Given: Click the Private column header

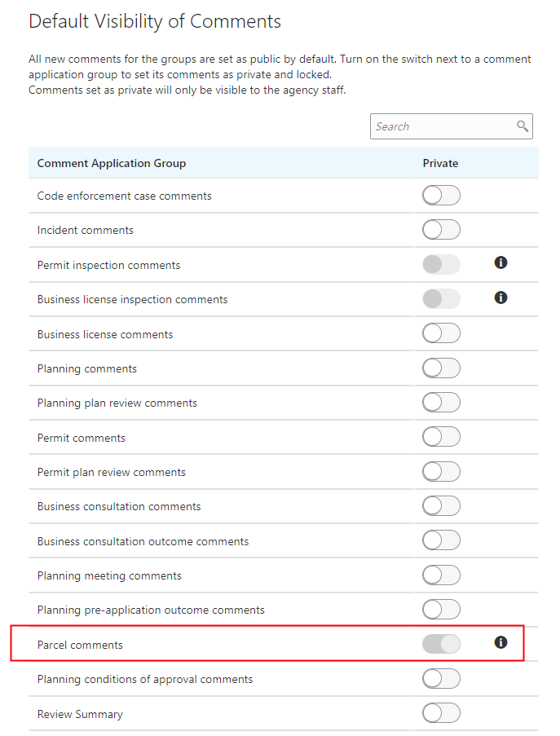Looking at the screenshot, I should [440, 163].
